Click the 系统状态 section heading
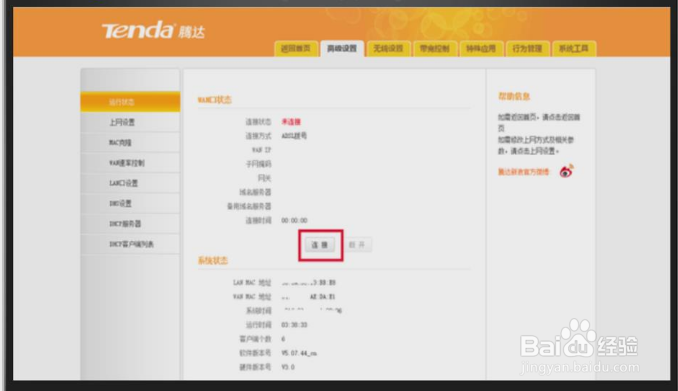The width and height of the screenshot is (678, 391). coord(213,260)
